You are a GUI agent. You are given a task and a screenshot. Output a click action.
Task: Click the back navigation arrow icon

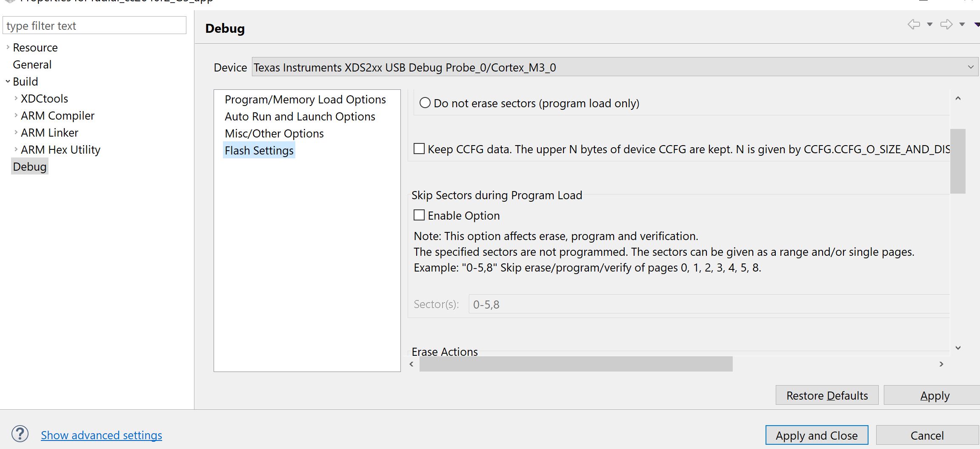[913, 24]
